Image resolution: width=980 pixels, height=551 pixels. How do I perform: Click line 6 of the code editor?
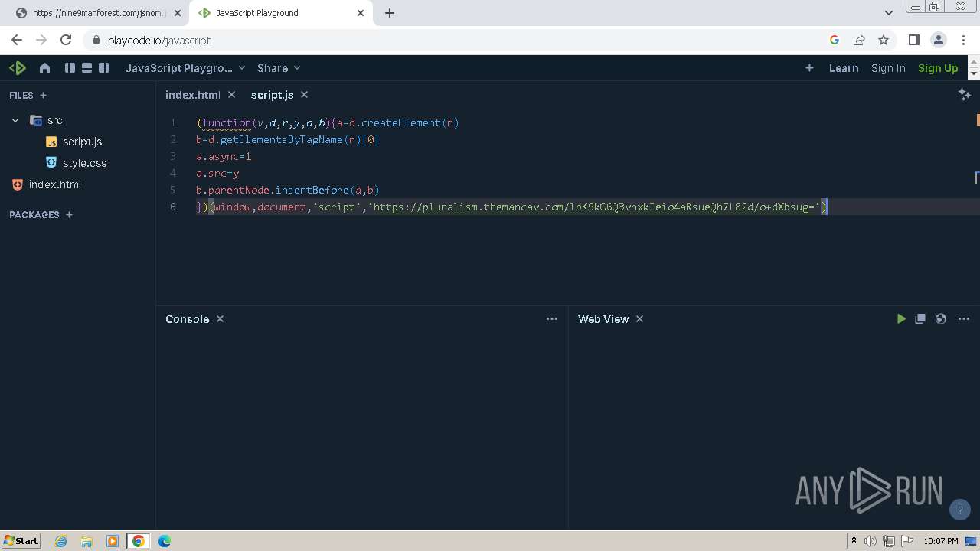[x=511, y=207]
